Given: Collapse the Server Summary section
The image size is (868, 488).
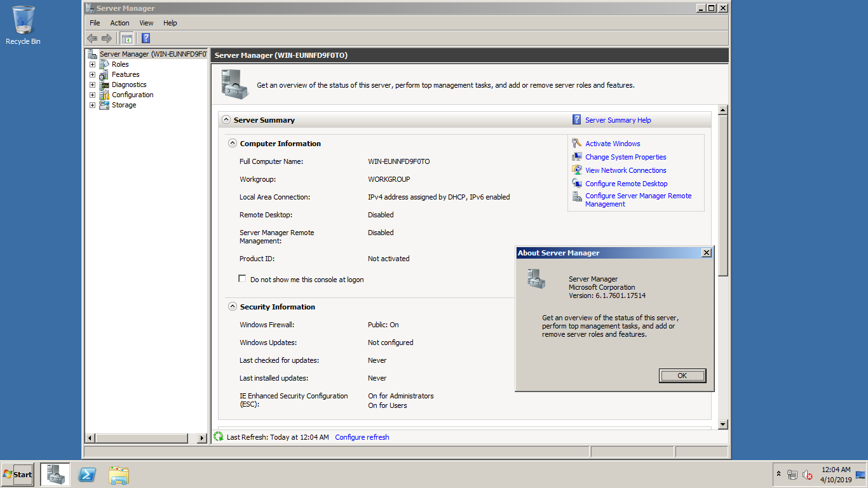Looking at the screenshot, I should click(x=226, y=119).
